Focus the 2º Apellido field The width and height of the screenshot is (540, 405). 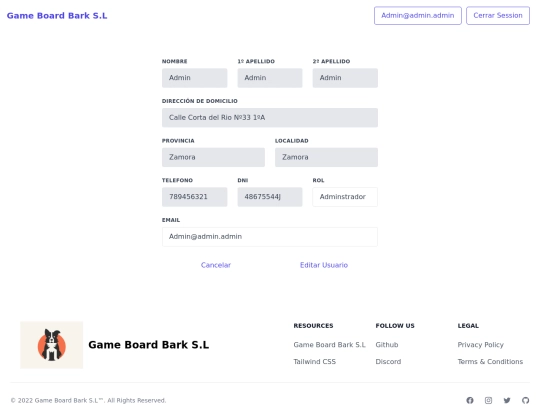(345, 78)
